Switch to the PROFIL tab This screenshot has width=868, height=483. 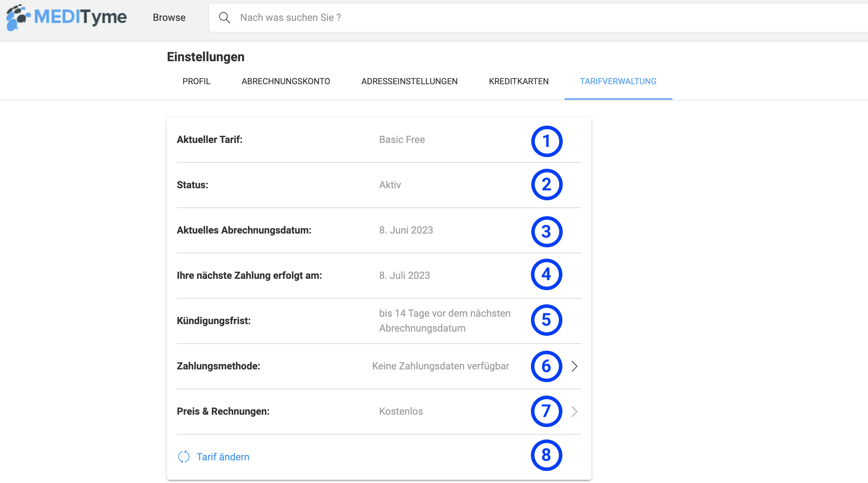point(196,81)
